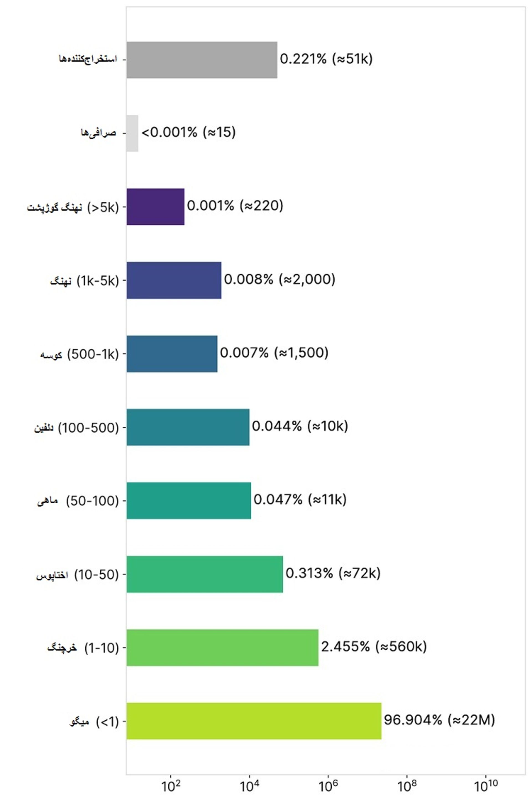Click the 0.313% (≈72k) value text
The image size is (532, 801).
(333, 573)
